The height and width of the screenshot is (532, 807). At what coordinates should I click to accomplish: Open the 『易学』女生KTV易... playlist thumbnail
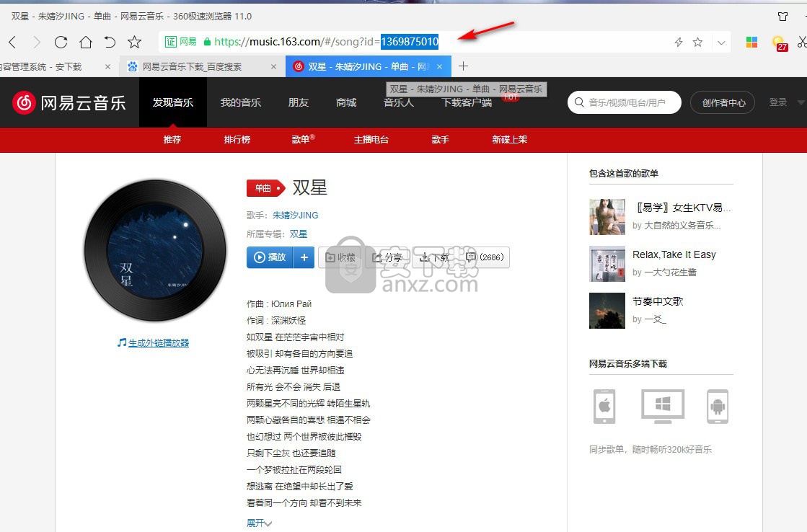[x=607, y=216]
